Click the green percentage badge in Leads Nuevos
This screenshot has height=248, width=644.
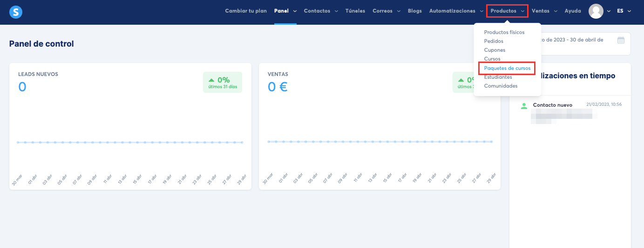coord(222,82)
